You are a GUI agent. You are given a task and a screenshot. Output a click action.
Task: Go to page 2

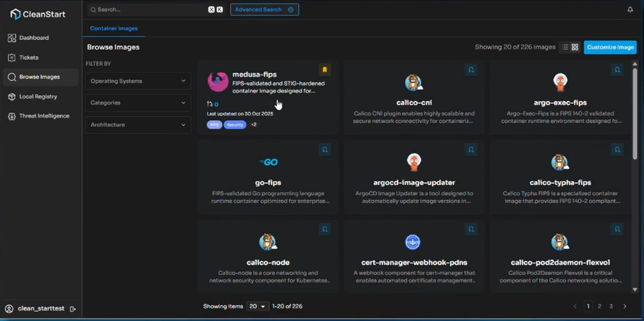click(x=600, y=306)
